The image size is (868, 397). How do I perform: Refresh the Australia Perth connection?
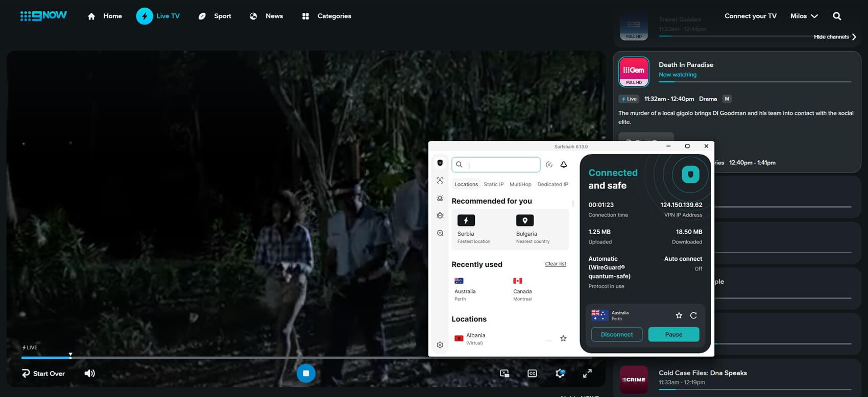[x=693, y=315]
